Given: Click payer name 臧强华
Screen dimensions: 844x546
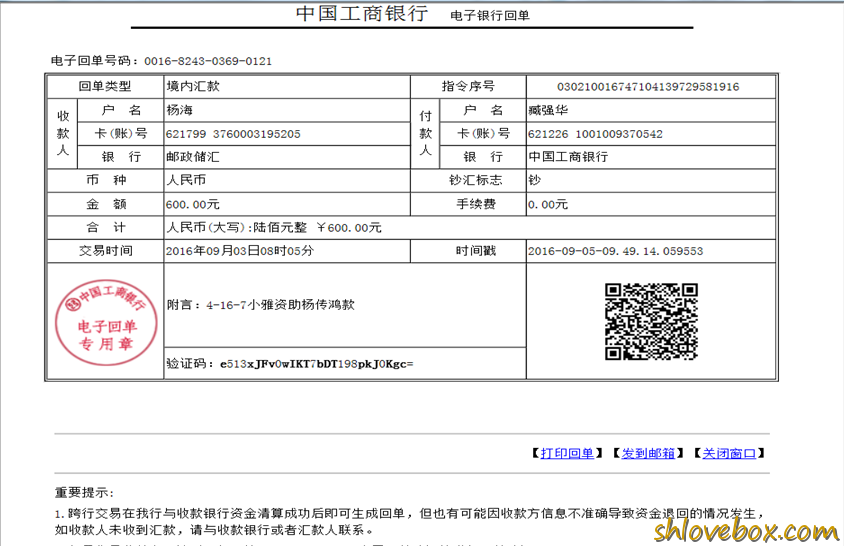Looking at the screenshot, I should [548, 110].
